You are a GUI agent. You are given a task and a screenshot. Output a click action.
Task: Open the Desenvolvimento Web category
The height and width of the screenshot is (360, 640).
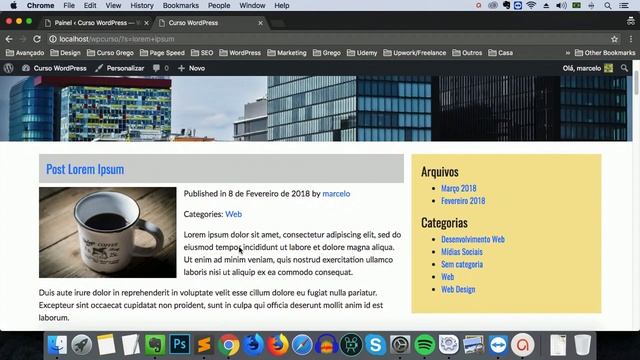473,239
